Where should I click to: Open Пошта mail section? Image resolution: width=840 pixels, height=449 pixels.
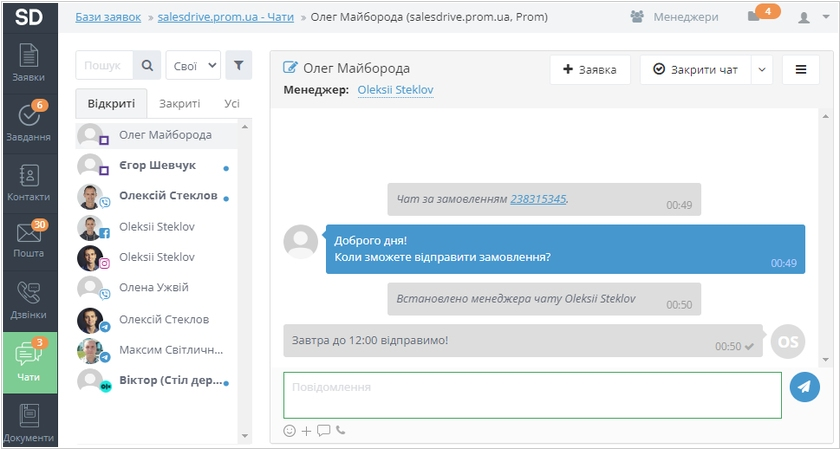[28, 240]
